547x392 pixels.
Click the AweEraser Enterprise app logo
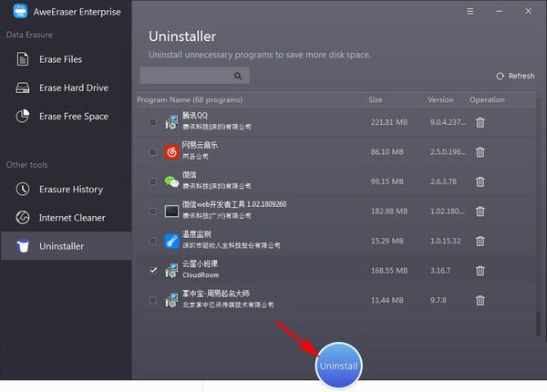(x=20, y=11)
